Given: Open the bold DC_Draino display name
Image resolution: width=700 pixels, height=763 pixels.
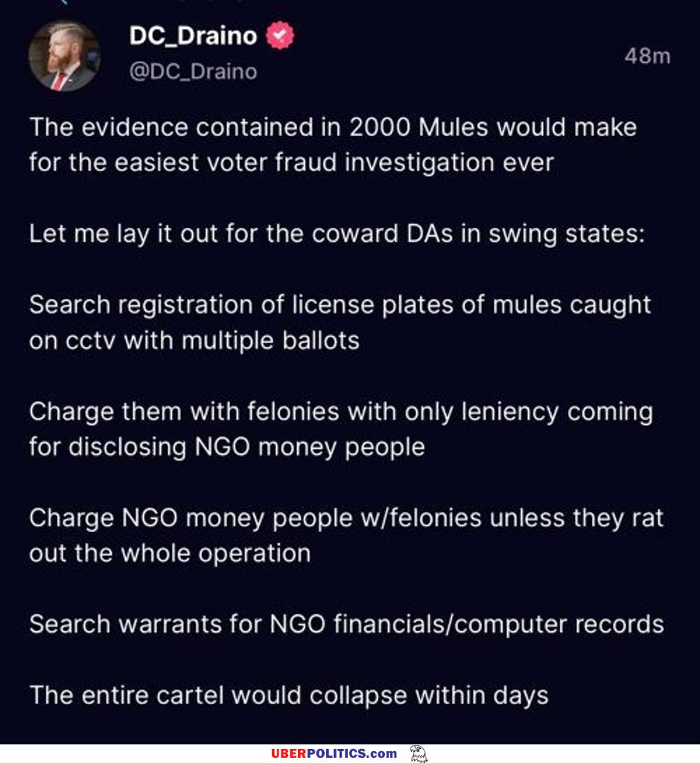Looking at the screenshot, I should [194, 36].
